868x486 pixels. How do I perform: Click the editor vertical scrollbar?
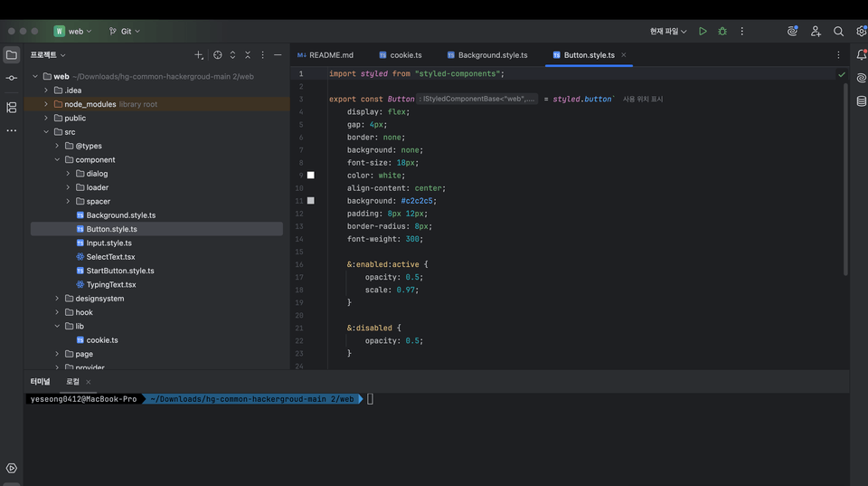coord(845,178)
